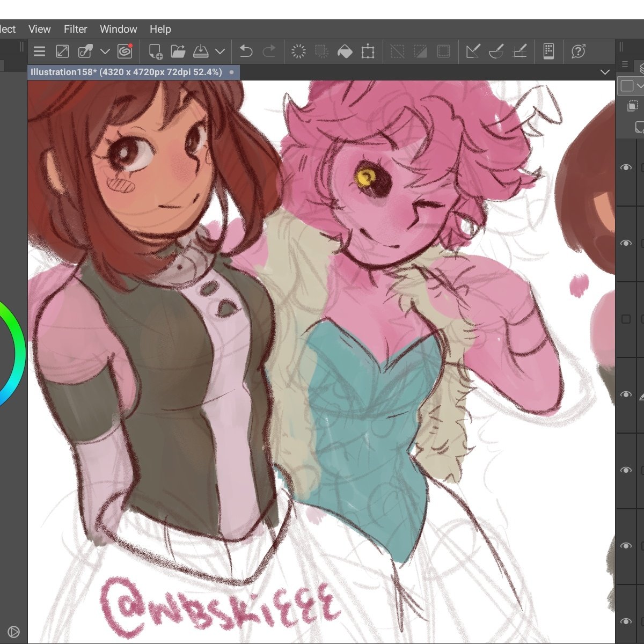Click the help chat bubble icon
The image size is (644, 644).
[x=577, y=51]
